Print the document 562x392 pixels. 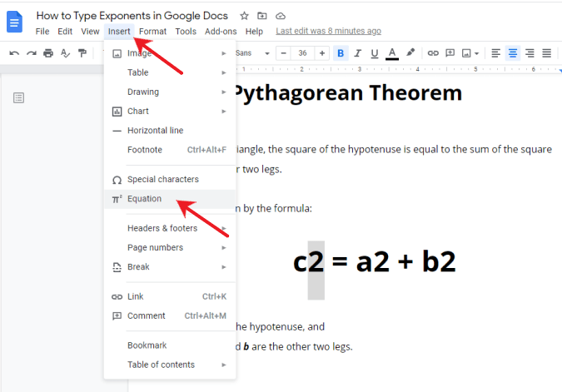(x=48, y=53)
